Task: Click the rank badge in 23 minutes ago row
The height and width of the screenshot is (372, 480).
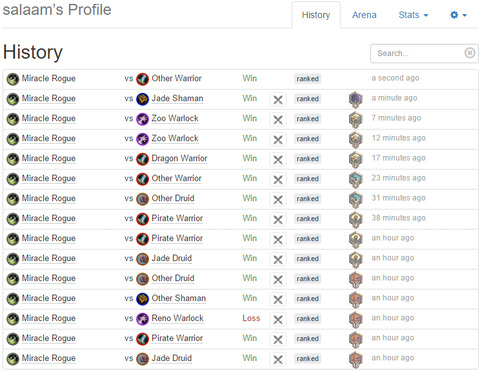Action: coord(355,179)
